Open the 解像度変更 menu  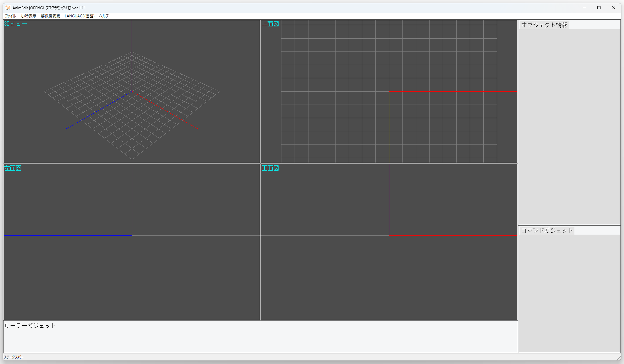51,16
